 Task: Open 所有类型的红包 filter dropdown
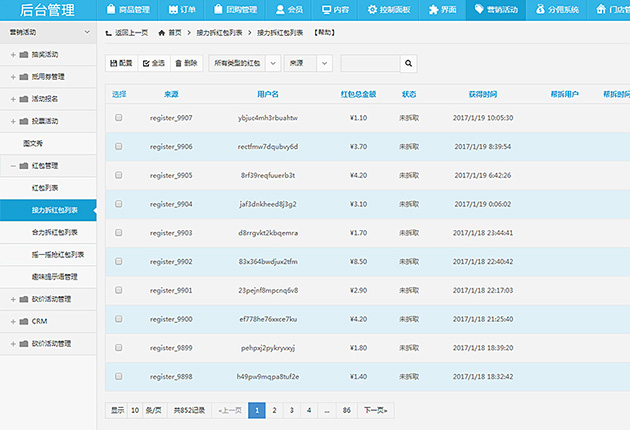(x=244, y=63)
